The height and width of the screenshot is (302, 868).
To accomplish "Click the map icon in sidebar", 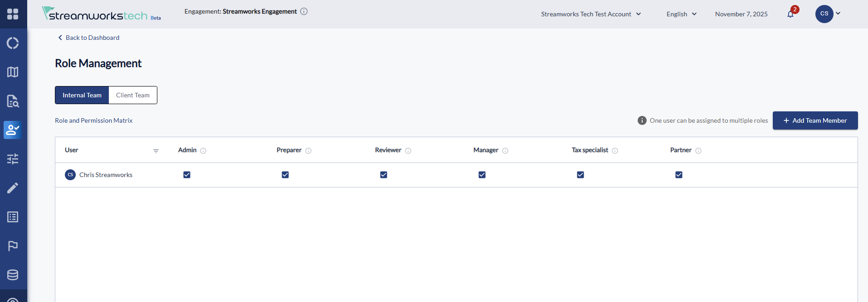I will click(13, 72).
